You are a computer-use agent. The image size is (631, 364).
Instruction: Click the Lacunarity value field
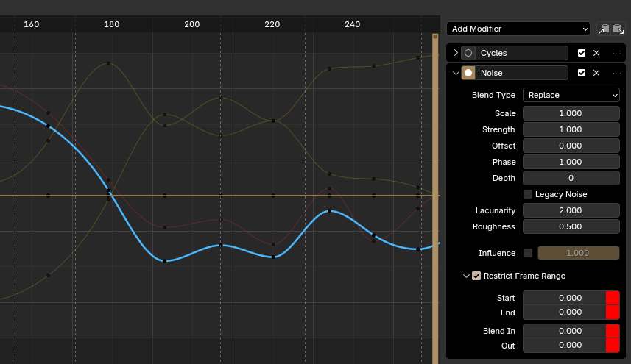point(571,210)
